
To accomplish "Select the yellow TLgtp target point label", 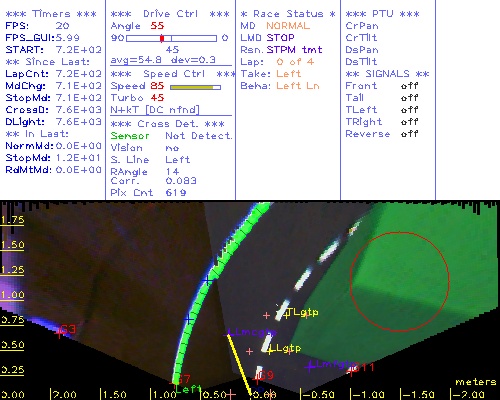I will pos(302,312).
